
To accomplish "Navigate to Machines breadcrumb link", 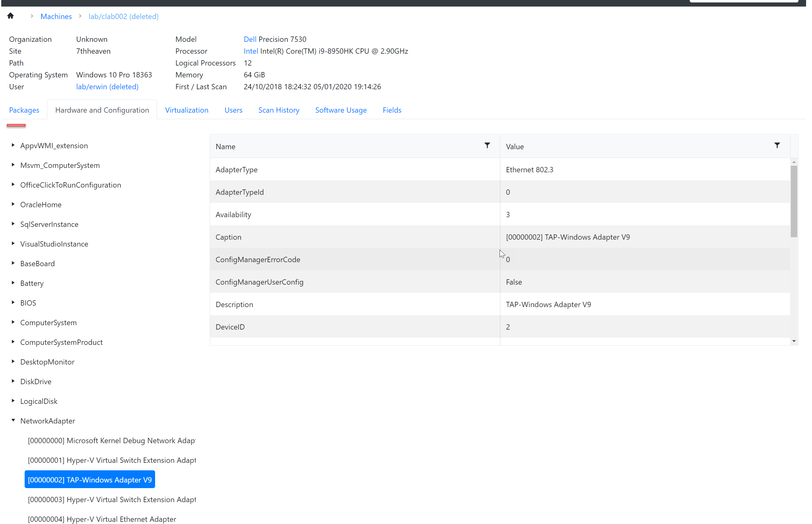I will (x=56, y=16).
